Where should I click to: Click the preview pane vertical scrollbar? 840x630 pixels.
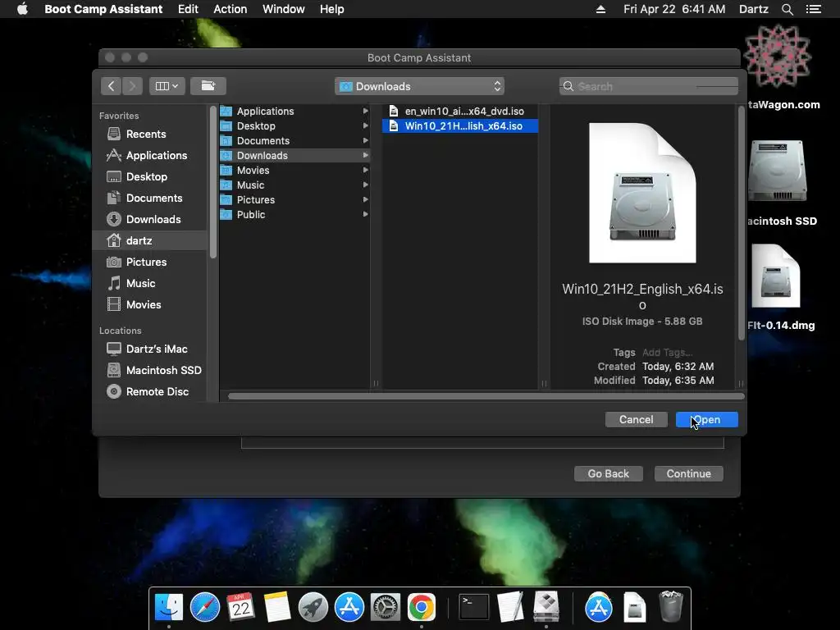tap(742, 222)
